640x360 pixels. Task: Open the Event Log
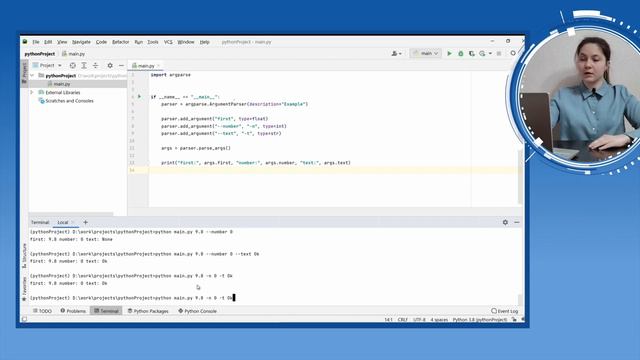[504, 311]
